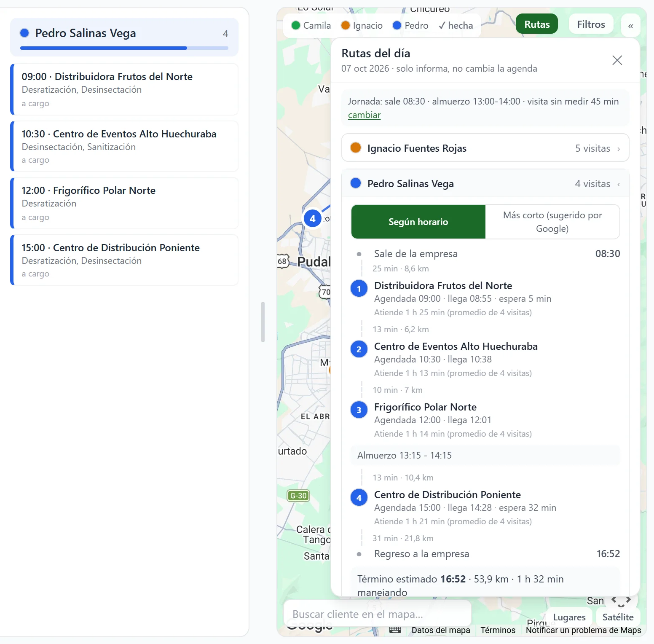Switch the map to Lugares view
The width and height of the screenshot is (654, 644).
pos(569,617)
